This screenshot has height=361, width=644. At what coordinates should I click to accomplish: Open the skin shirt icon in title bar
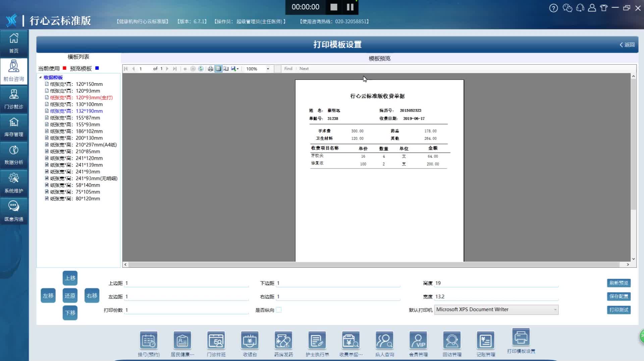604,8
